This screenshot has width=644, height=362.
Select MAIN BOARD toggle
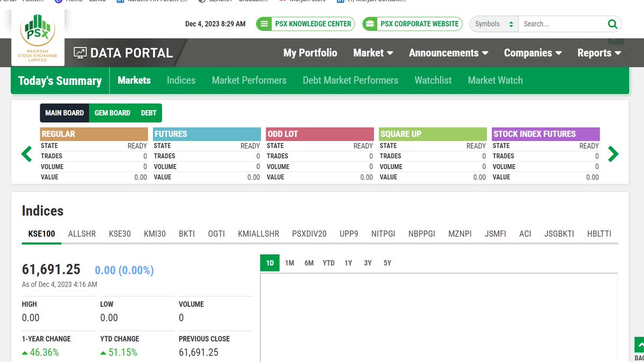(x=64, y=113)
